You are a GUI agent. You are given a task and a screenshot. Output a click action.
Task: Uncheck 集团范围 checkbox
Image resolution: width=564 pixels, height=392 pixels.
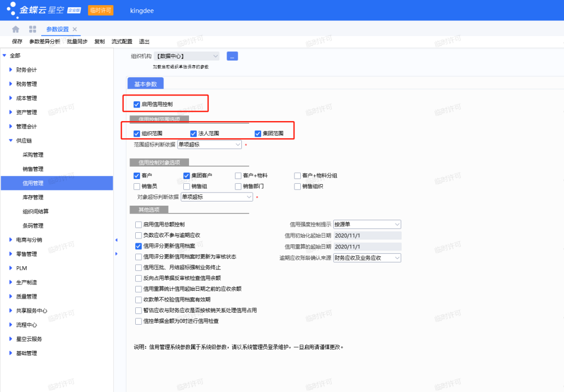(x=258, y=134)
